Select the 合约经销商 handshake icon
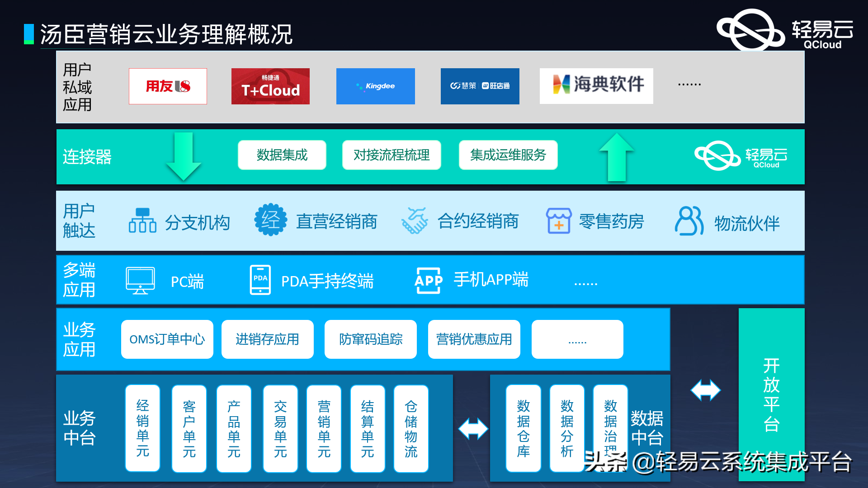The width and height of the screenshot is (868, 488). point(415,221)
